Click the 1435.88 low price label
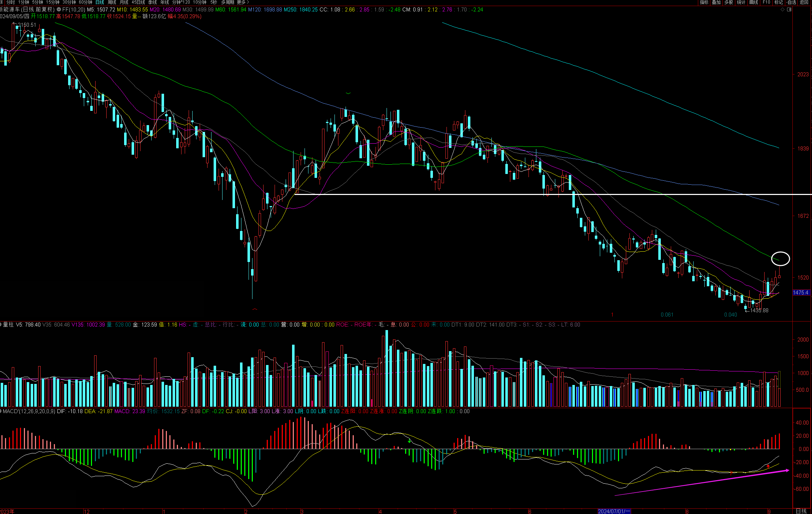The image size is (812, 514). coord(759,310)
